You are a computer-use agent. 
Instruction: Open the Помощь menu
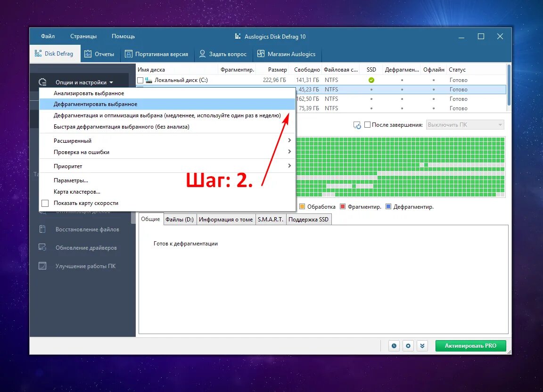[123, 36]
